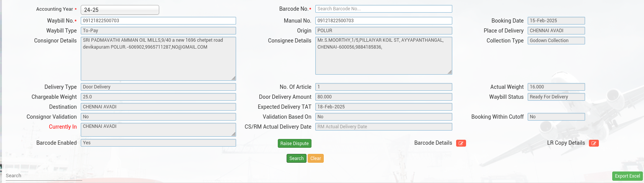The image size is (644, 183).
Task: Grab the Consignor Details resize handle
Action: pos(233,78)
